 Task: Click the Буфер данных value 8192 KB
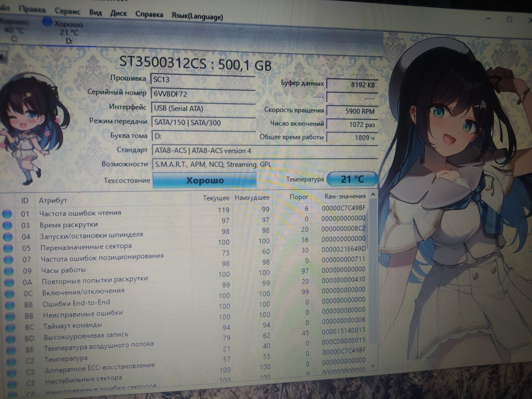click(352, 85)
